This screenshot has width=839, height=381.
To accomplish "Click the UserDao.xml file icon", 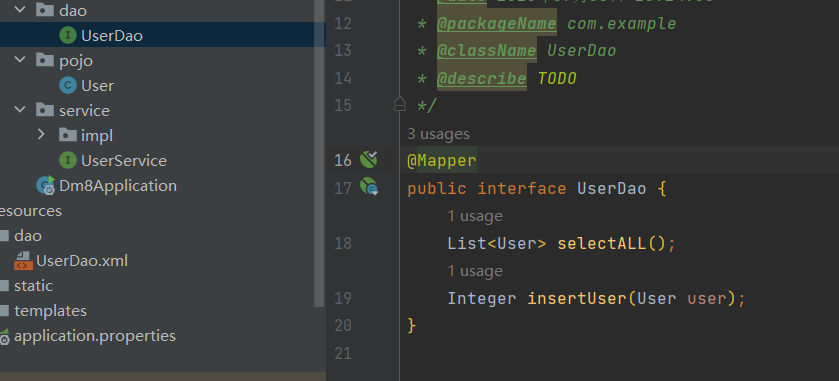I will 23,261.
